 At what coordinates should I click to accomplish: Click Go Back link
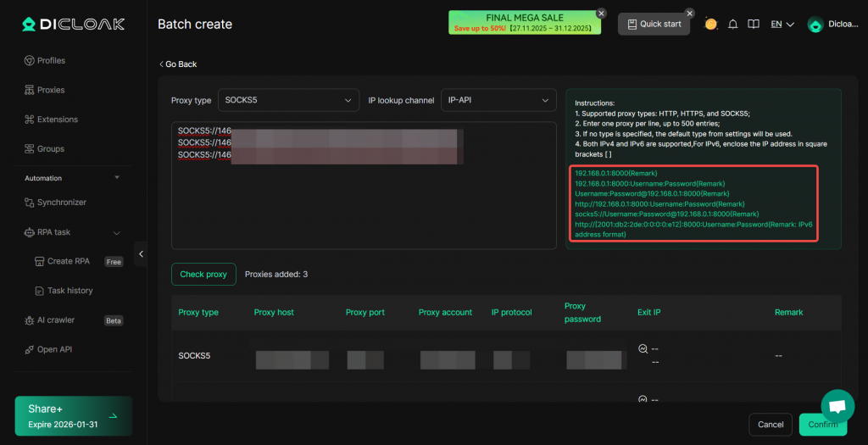point(178,64)
